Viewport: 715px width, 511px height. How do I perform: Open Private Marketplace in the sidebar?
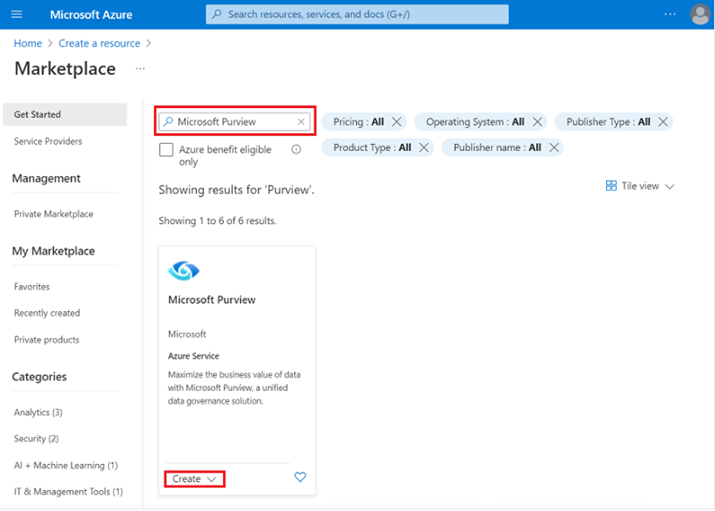click(53, 214)
